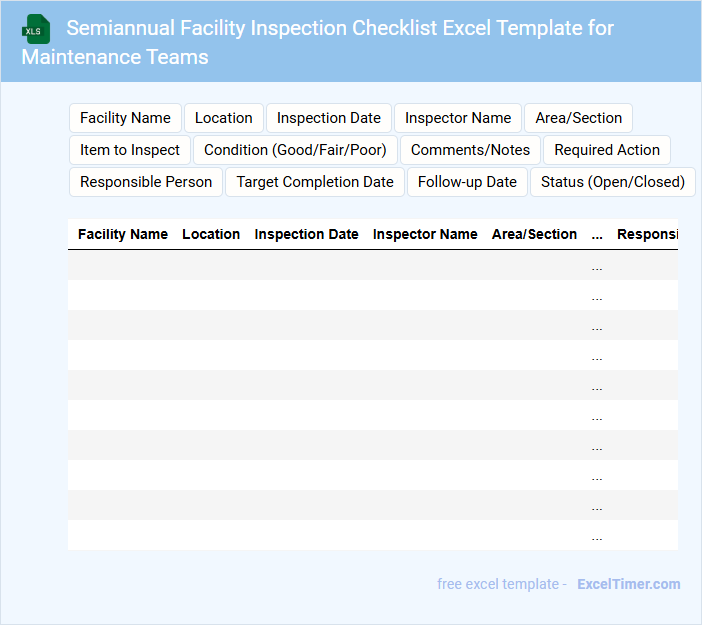This screenshot has width=702, height=625.
Task: Click the Follow-up Date tag
Action: coord(467,182)
